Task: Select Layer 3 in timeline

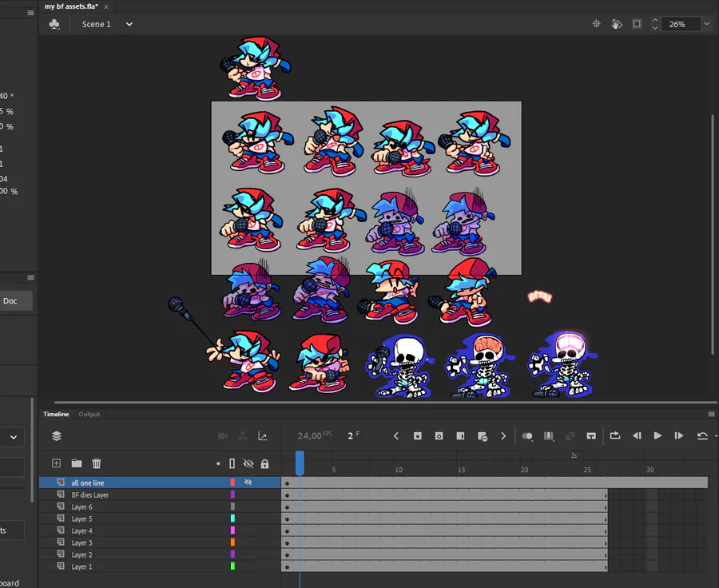Action: coord(160,542)
